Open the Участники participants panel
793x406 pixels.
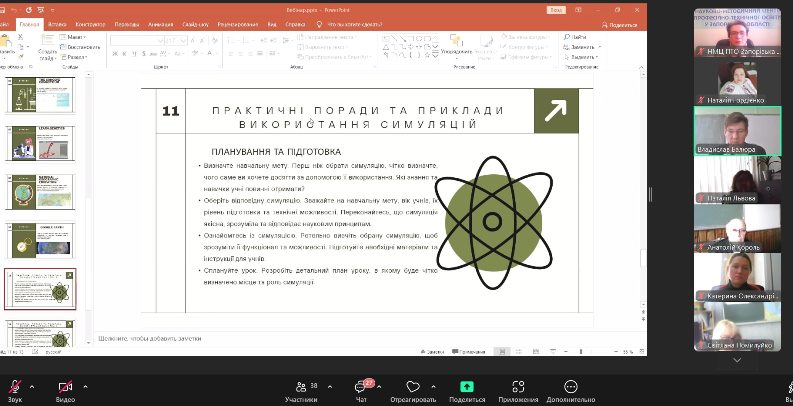point(301,387)
